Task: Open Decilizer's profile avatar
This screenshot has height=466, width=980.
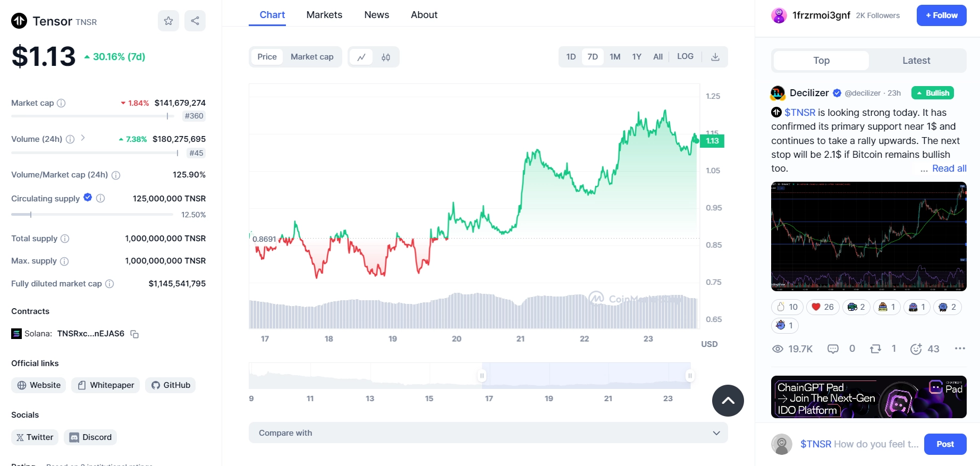Action: (778, 93)
